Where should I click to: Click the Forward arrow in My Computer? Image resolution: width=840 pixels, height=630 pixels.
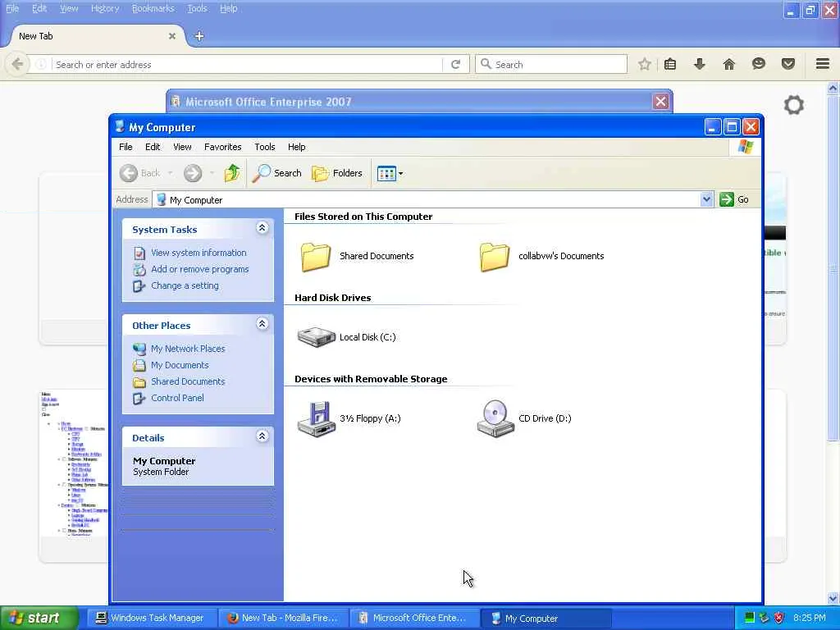(193, 173)
